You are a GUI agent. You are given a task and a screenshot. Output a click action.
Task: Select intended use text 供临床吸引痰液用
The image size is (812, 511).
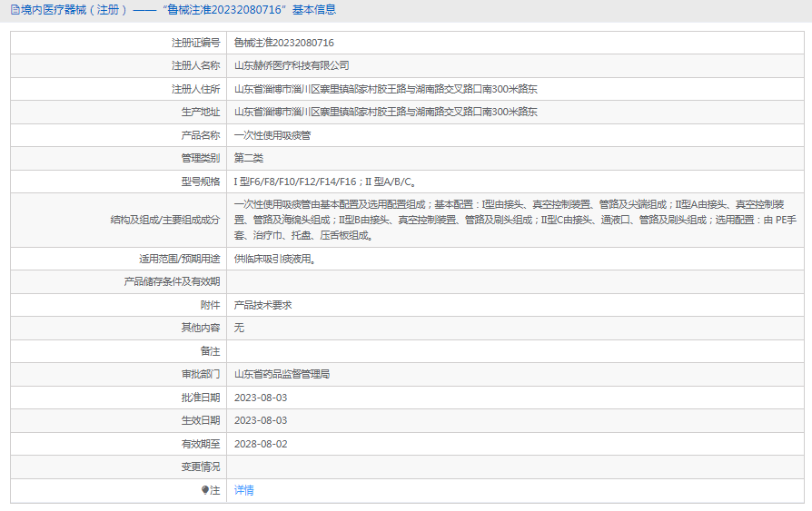(275, 259)
